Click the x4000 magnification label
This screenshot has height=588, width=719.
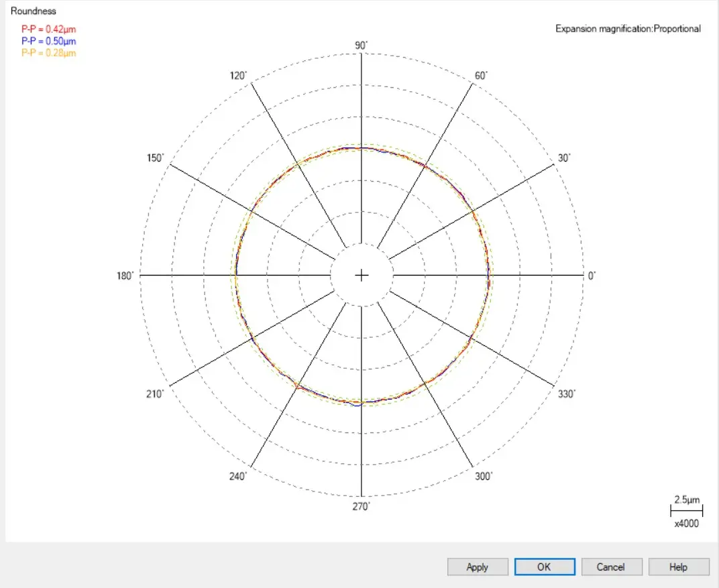(686, 524)
